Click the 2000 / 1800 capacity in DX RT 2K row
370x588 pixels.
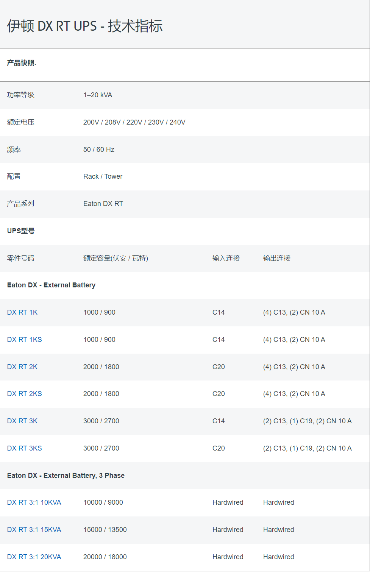[x=101, y=367]
